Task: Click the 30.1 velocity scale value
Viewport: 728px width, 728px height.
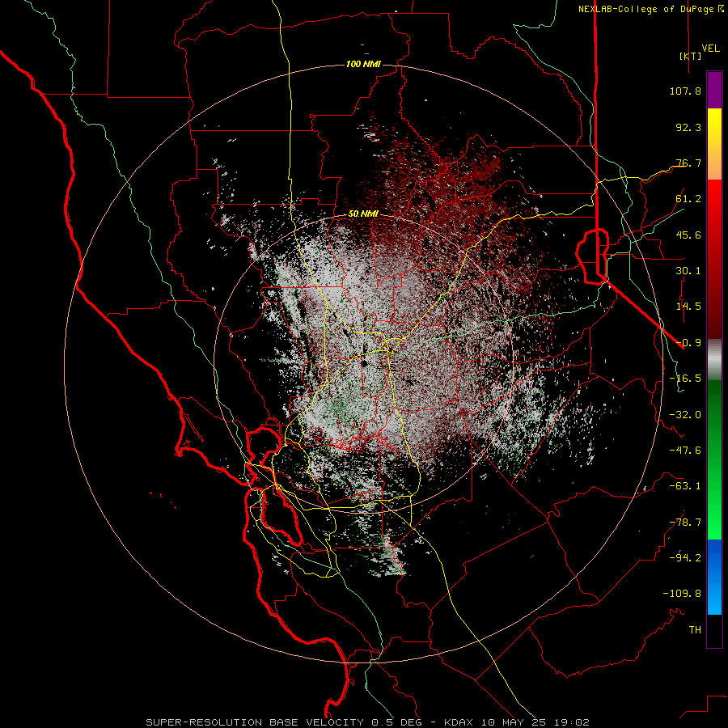Action: coord(688,271)
